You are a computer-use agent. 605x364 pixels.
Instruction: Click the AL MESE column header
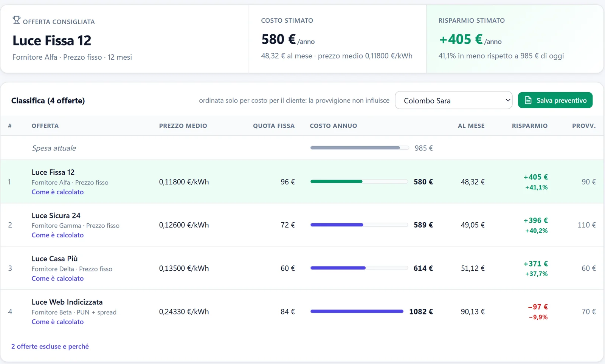coord(471,126)
